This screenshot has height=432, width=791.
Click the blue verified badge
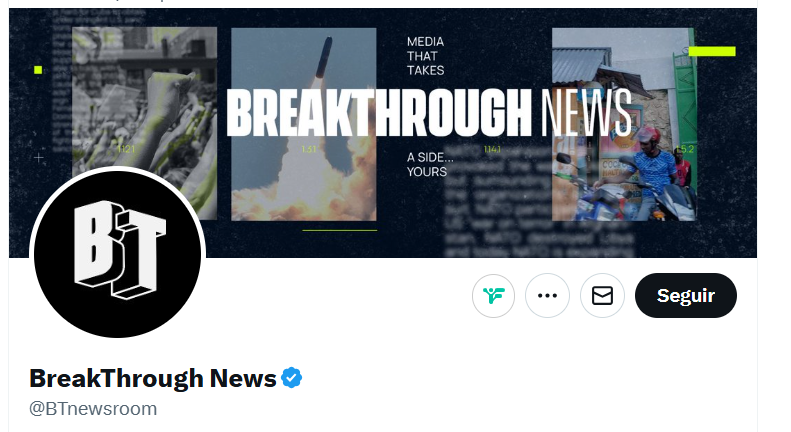292,378
